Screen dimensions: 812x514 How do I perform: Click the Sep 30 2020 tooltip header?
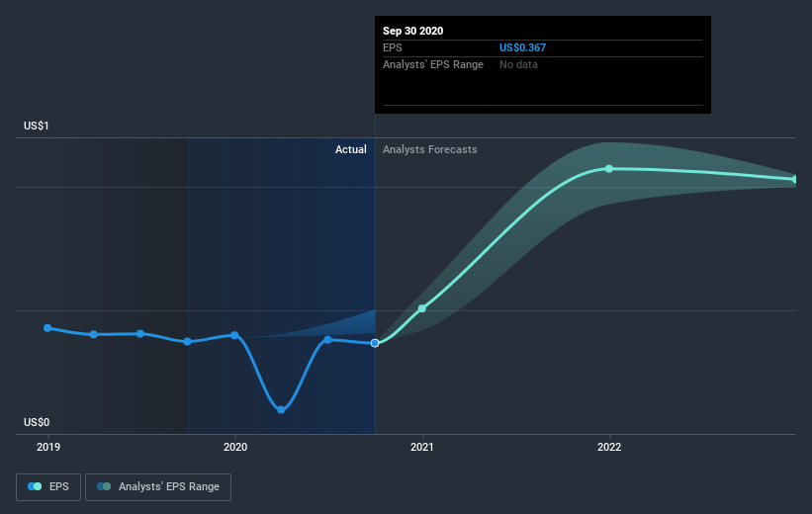413,31
